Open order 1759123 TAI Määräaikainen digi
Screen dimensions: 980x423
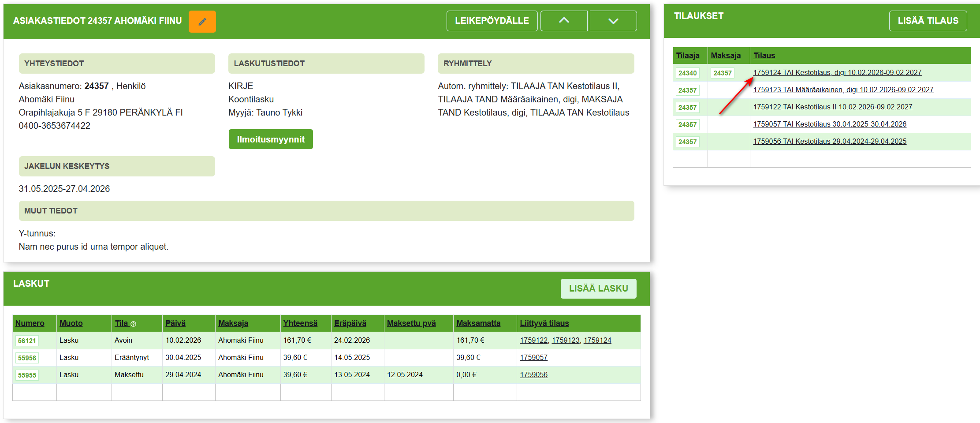(843, 90)
